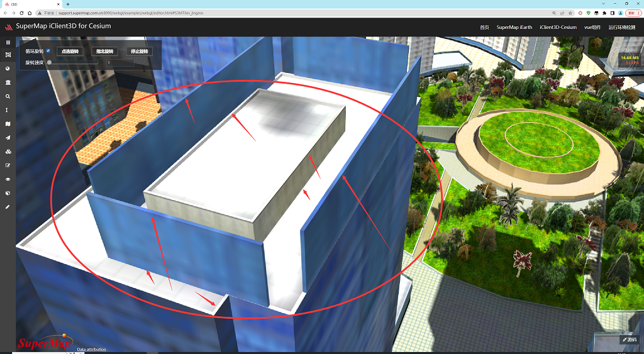Open the browser profile avatar
Viewport: 644px width, 354px height.
pyautogui.click(x=621, y=13)
